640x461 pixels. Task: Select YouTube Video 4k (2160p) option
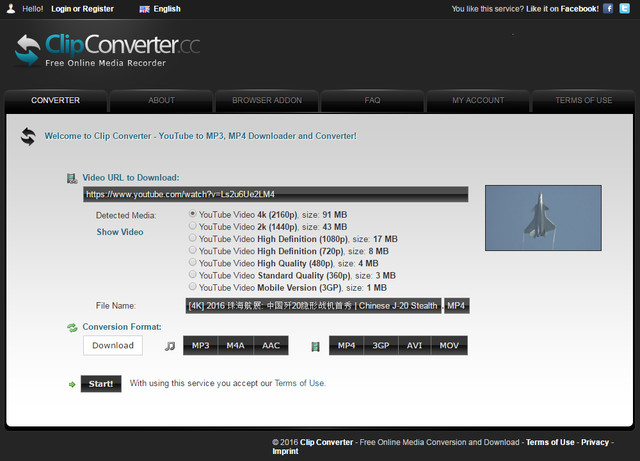192,214
